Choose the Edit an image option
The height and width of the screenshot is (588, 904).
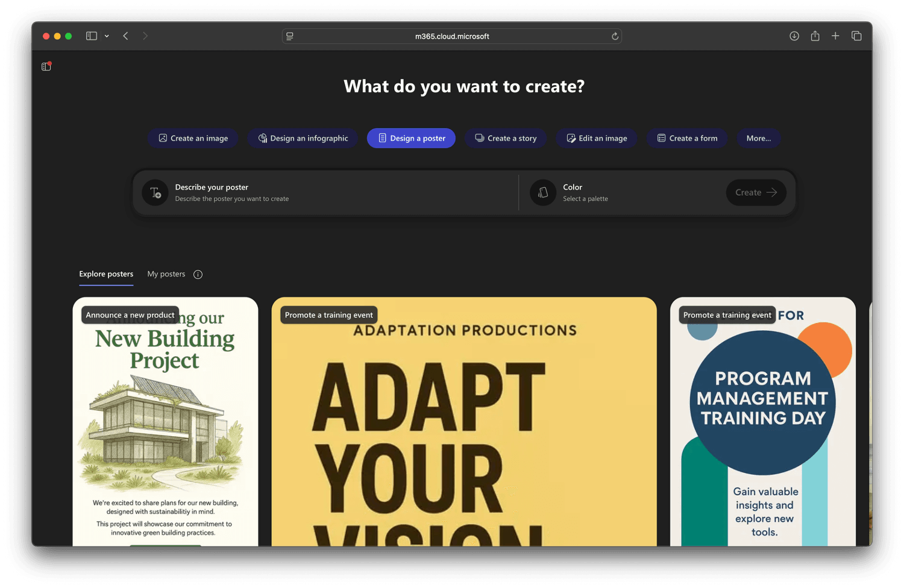(x=597, y=139)
